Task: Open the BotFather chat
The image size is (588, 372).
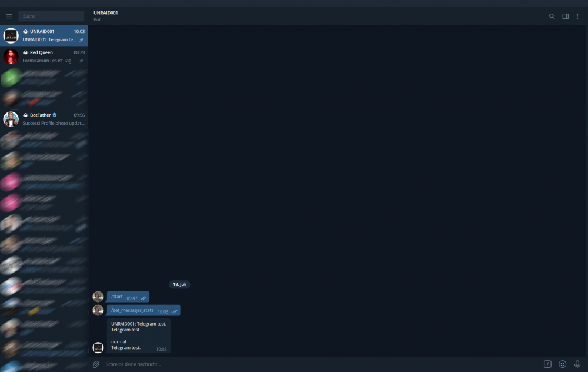Action: tap(44, 119)
